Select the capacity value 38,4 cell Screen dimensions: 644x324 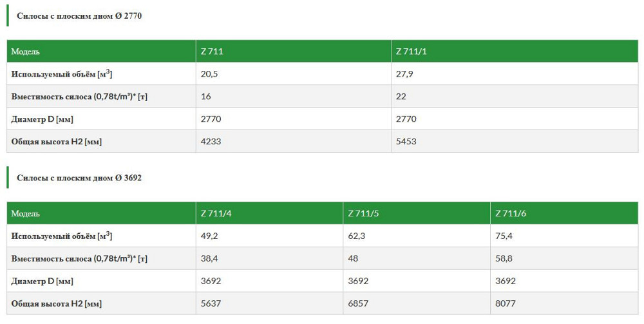tap(209, 258)
